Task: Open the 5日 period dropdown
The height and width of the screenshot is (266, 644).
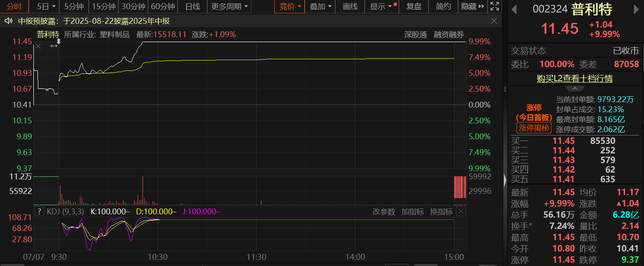Action: pos(45,6)
